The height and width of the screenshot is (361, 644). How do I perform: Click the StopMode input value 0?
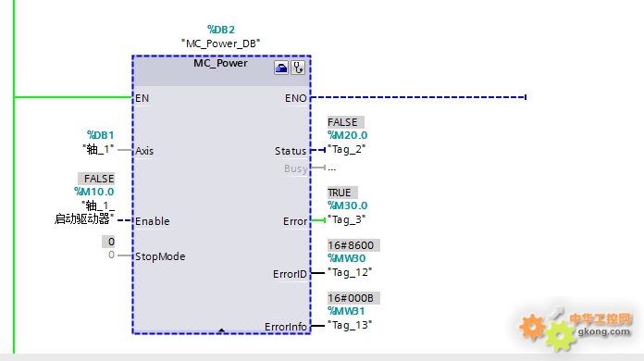pyautogui.click(x=111, y=255)
